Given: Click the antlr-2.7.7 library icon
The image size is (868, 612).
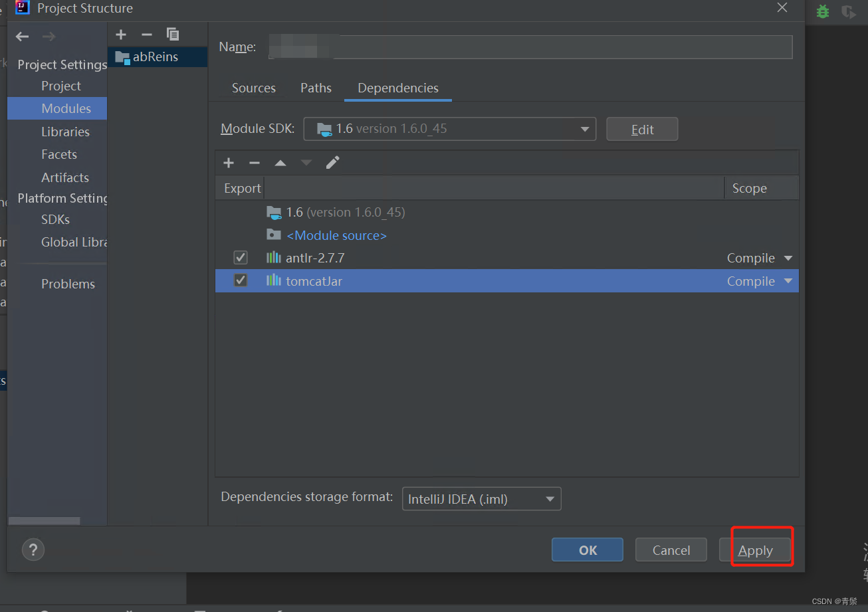Looking at the screenshot, I should (x=274, y=258).
